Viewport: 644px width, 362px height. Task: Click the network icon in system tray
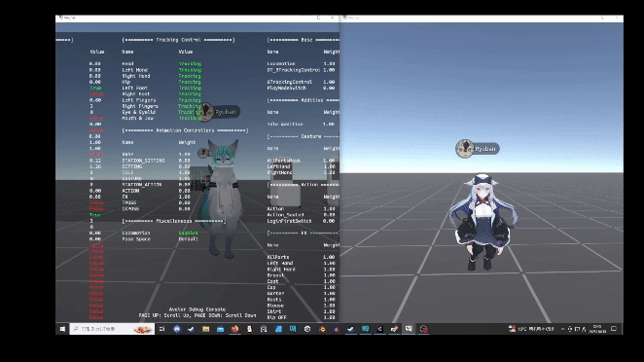[x=577, y=329]
